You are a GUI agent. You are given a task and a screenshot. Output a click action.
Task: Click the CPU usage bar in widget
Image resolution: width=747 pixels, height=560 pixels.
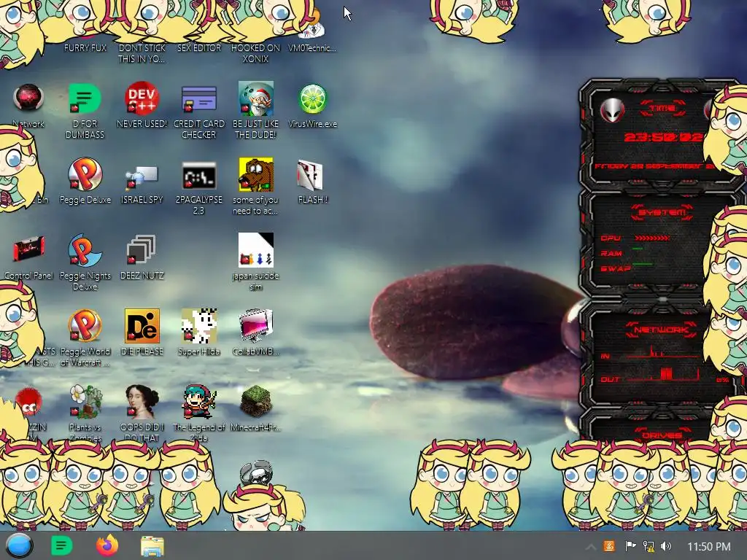(652, 238)
